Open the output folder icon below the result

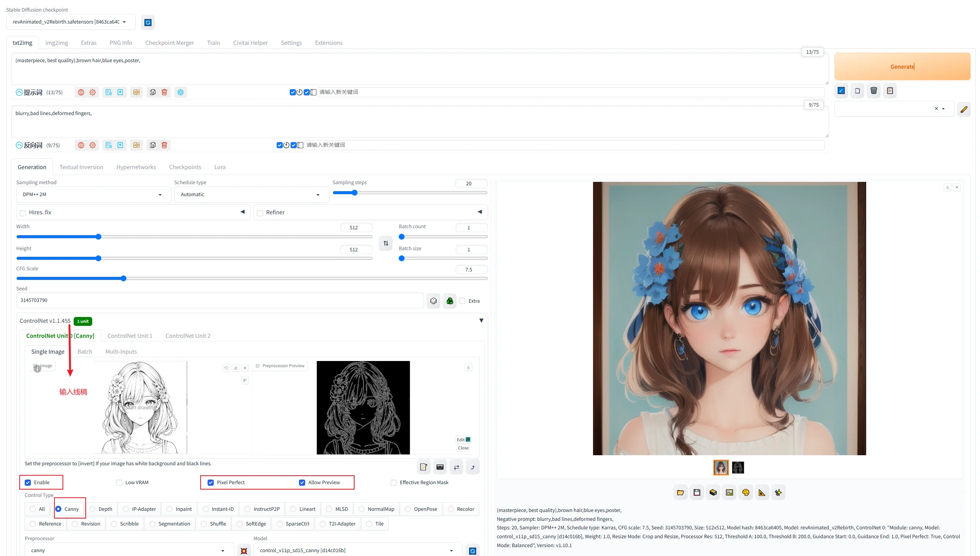coord(681,493)
